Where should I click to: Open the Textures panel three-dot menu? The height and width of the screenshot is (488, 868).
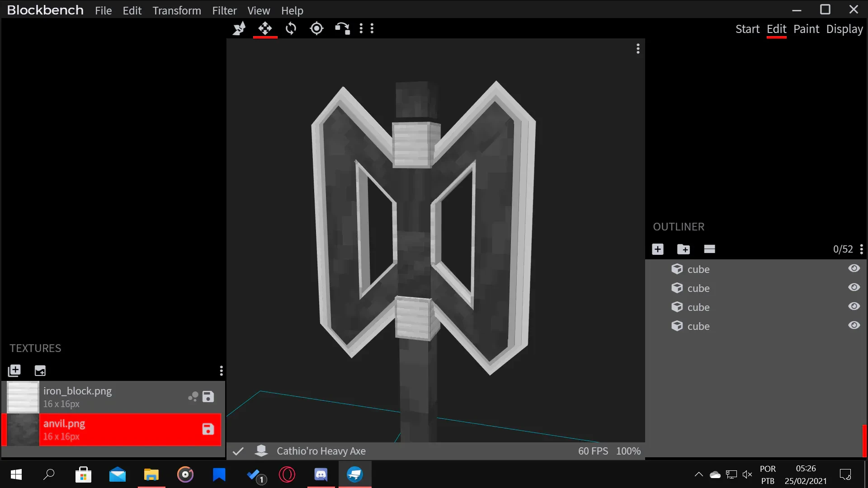[221, 371]
